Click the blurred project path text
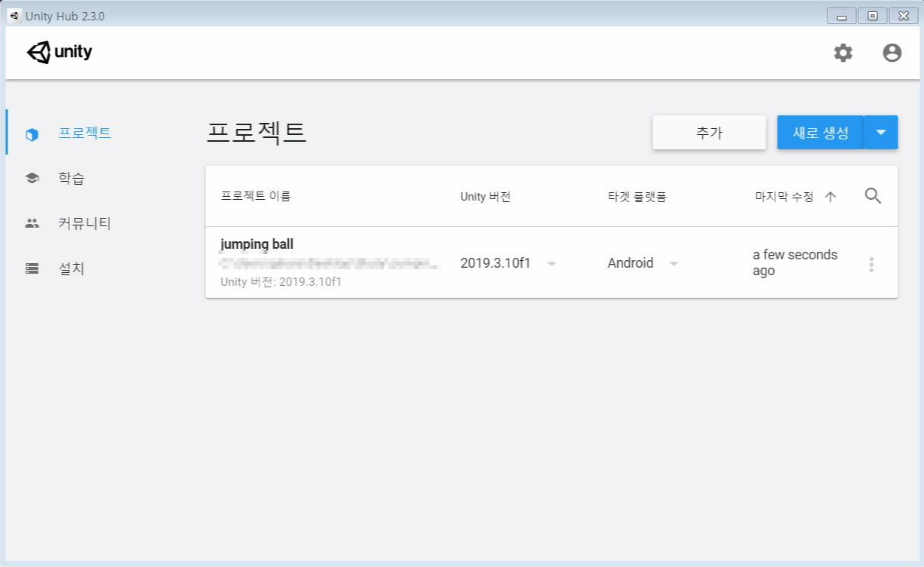Screen dimensions: 924x567 click(330, 264)
